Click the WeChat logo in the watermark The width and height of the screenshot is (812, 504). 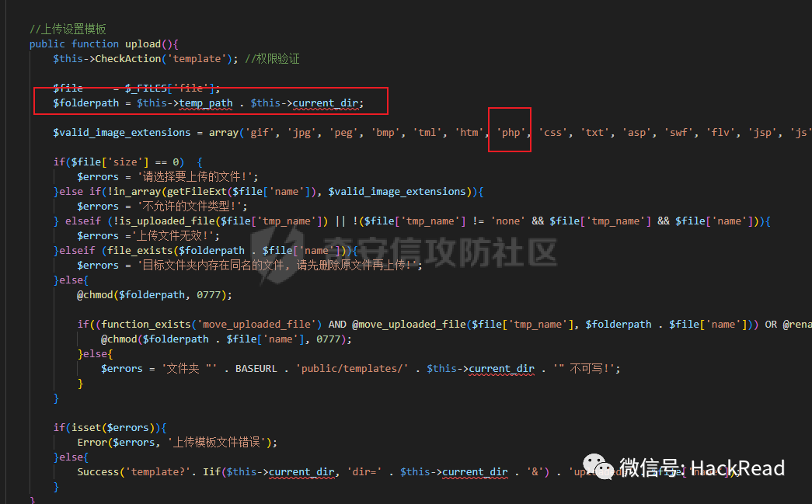click(x=598, y=467)
